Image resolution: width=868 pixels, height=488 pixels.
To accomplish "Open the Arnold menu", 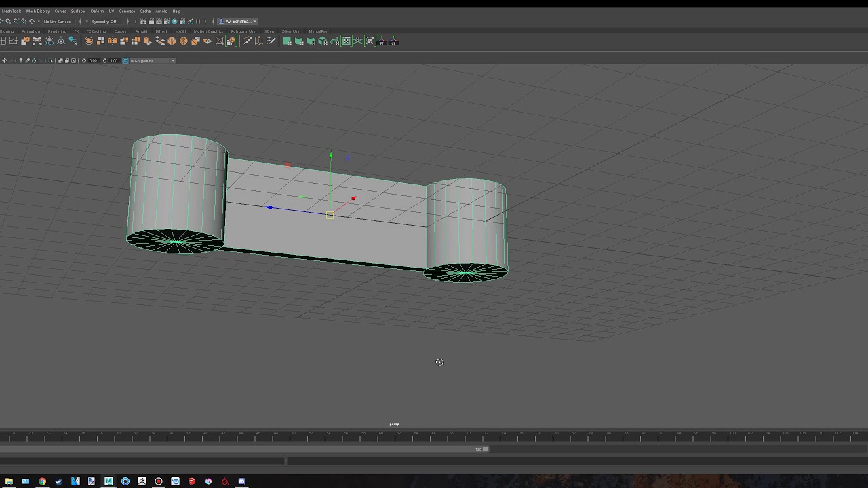I will point(161,11).
